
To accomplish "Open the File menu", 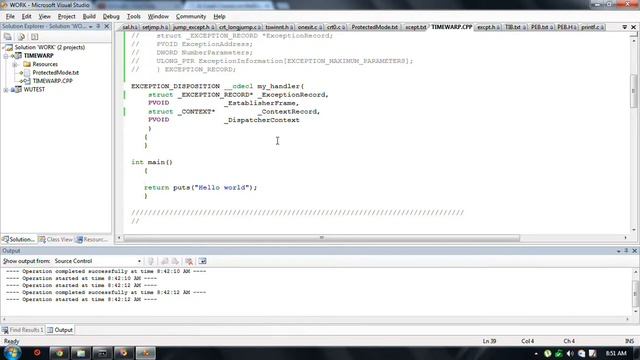I will tap(10, 16).
